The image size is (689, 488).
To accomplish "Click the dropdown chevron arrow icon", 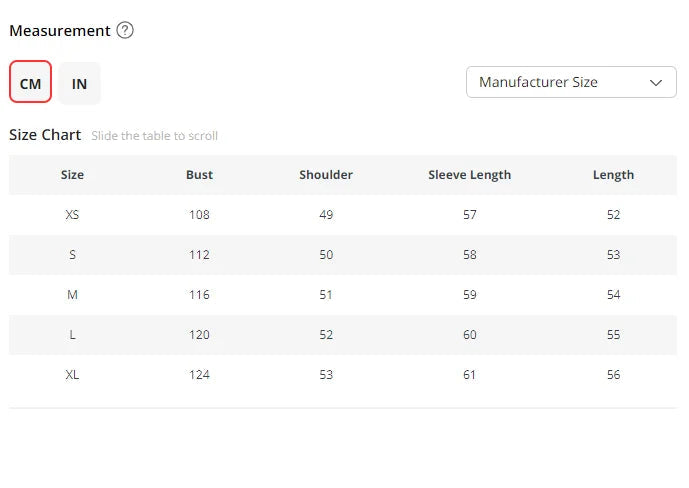I will (656, 83).
